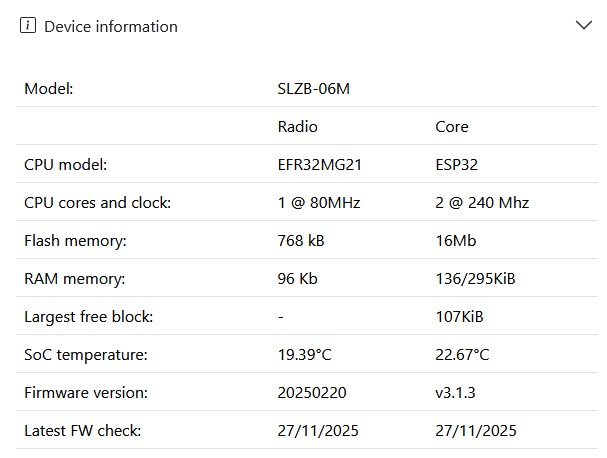The image size is (607, 458).
Task: Click the Device information header title
Action: [111, 27]
